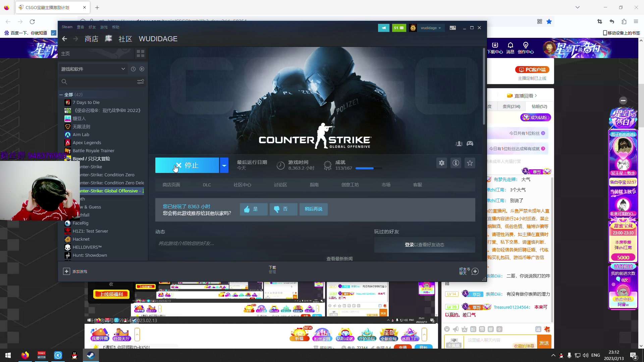The image size is (644, 362).
Task: Open friends and chat plus icon
Action: pyautogui.click(x=475, y=271)
